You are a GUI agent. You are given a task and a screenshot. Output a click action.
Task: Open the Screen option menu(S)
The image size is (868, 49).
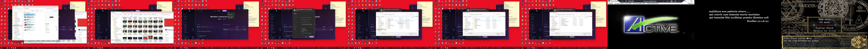point(623,3)
